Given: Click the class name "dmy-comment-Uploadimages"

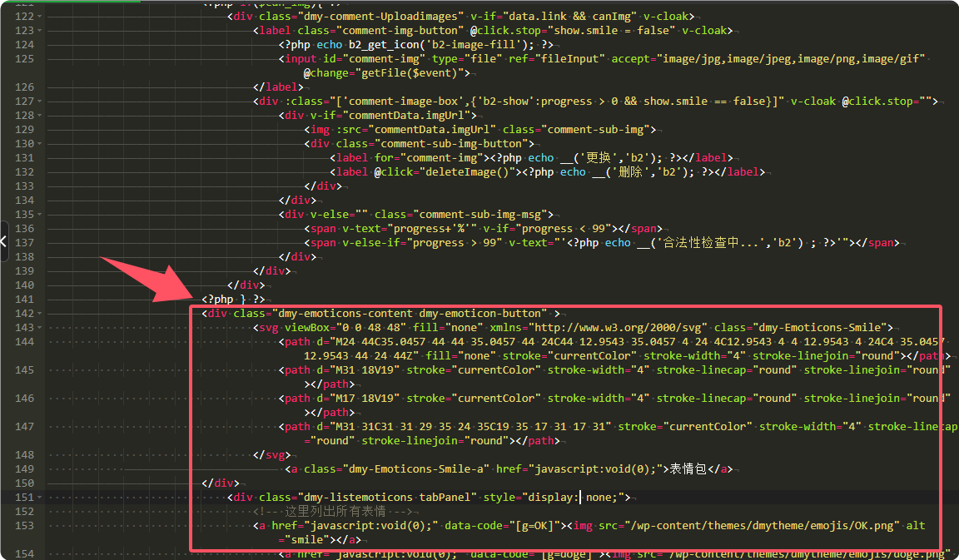Looking at the screenshot, I should click(381, 17).
